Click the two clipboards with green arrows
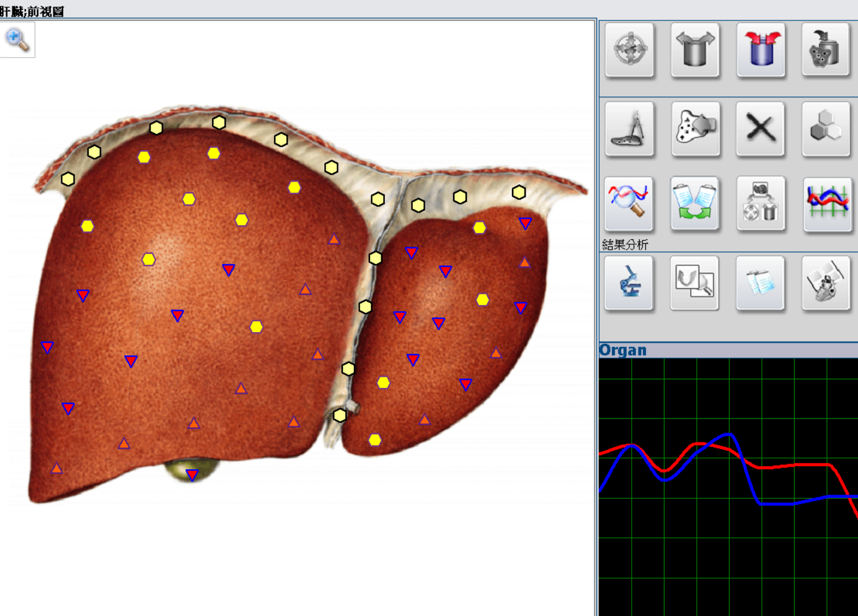The image size is (858, 616). pyautogui.click(x=695, y=204)
